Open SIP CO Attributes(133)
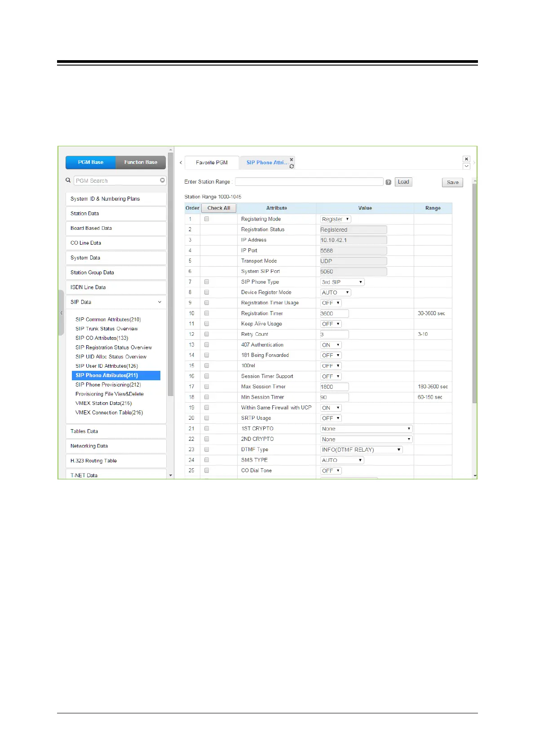 click(x=102, y=338)
